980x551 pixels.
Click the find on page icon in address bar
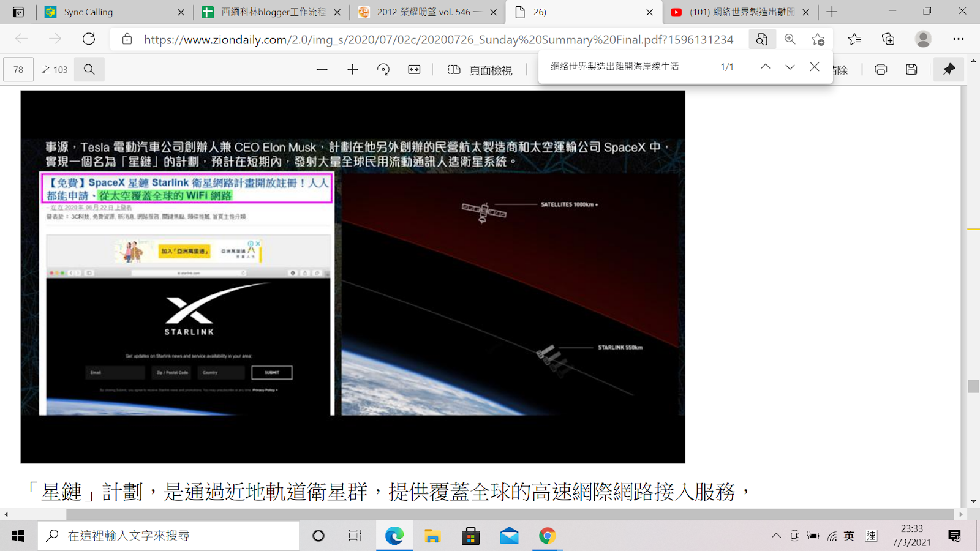(x=761, y=39)
